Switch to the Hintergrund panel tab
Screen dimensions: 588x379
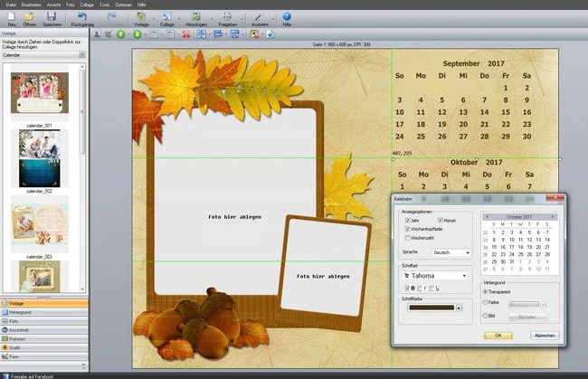click(x=44, y=312)
